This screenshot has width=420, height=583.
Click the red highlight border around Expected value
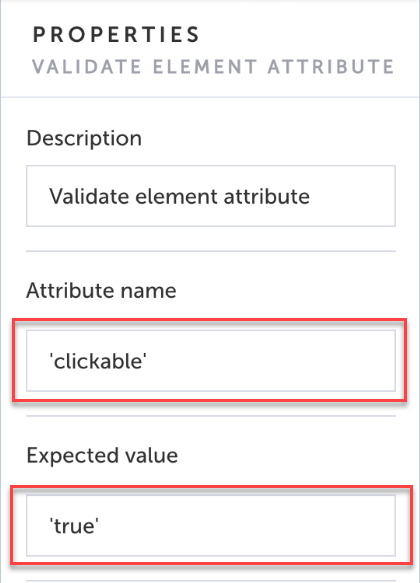pyautogui.click(x=211, y=486)
